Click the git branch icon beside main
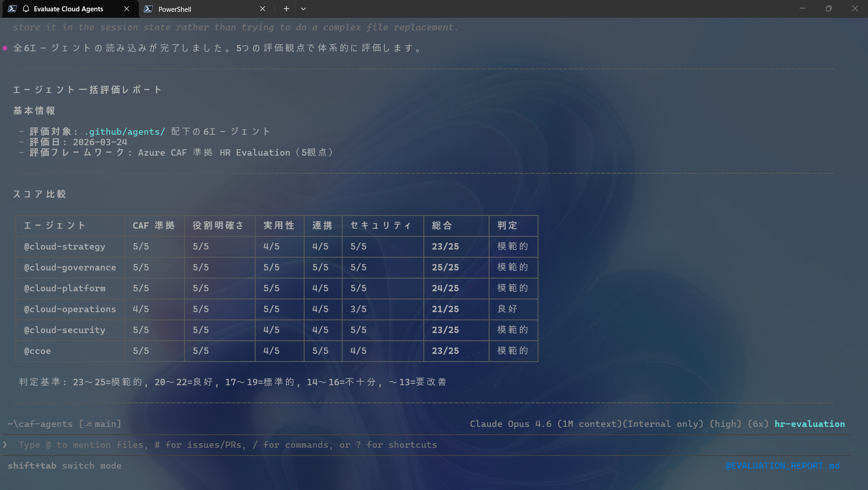Image resolution: width=868 pixels, height=490 pixels. click(x=89, y=424)
